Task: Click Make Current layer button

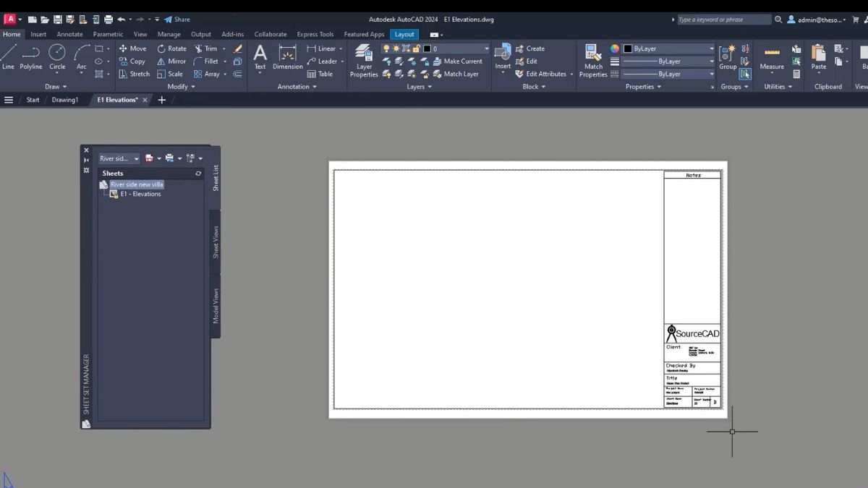Action: tap(458, 61)
